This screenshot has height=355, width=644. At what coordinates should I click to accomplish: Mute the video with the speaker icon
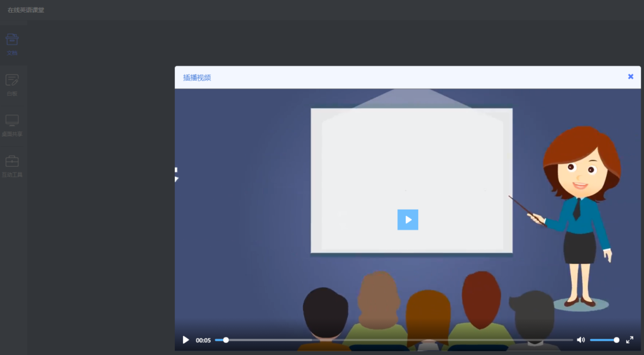click(580, 340)
